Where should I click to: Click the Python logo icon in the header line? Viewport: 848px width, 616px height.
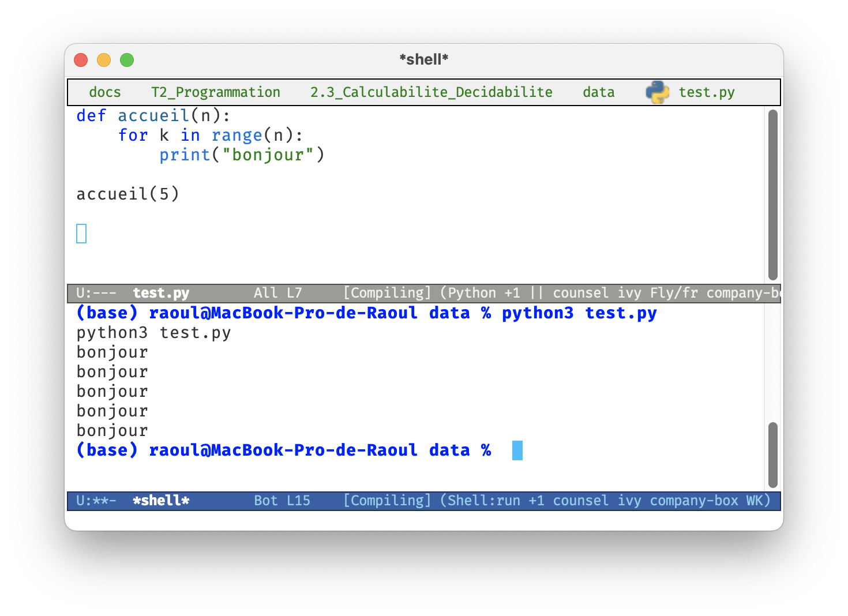point(658,92)
